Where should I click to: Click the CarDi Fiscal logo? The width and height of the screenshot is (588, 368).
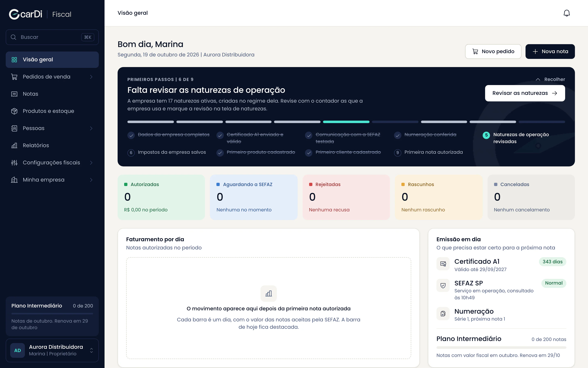[40, 14]
